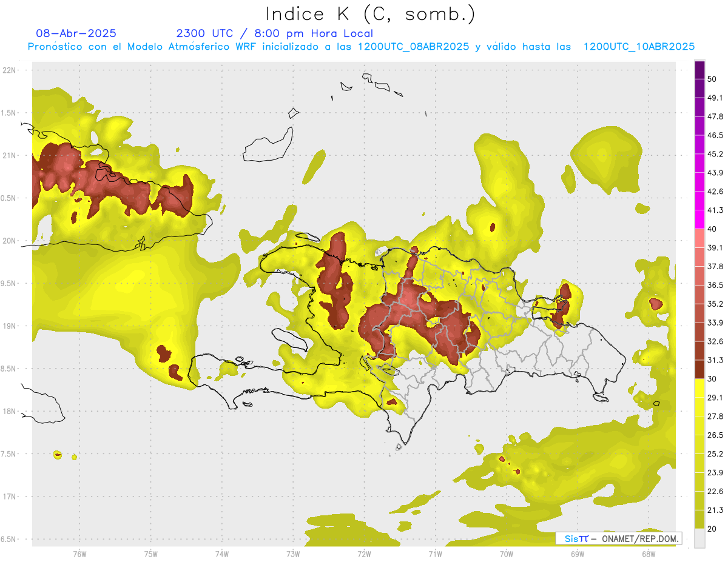The image size is (728, 562).
Task: Click the gray swatch below 20 on the colorbar
Action: click(x=699, y=538)
